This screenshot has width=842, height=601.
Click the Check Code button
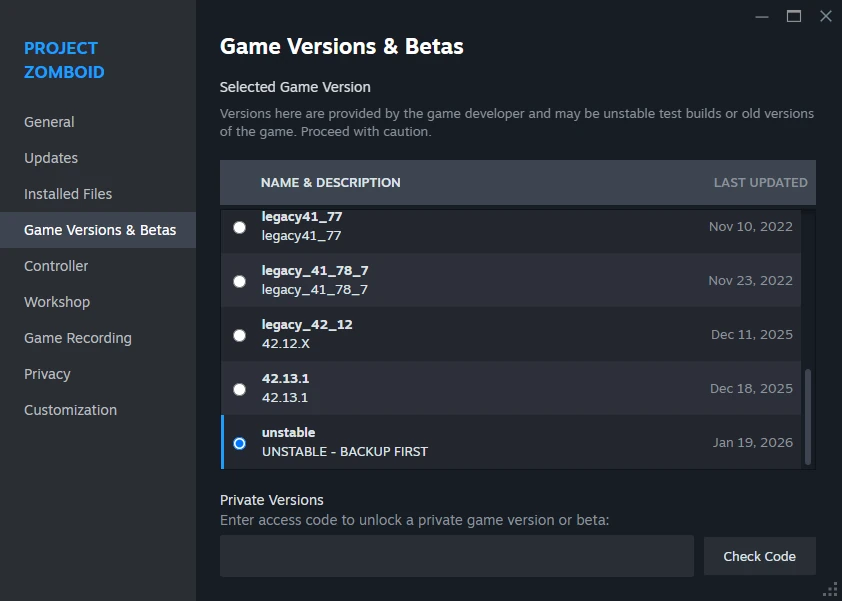tap(759, 556)
